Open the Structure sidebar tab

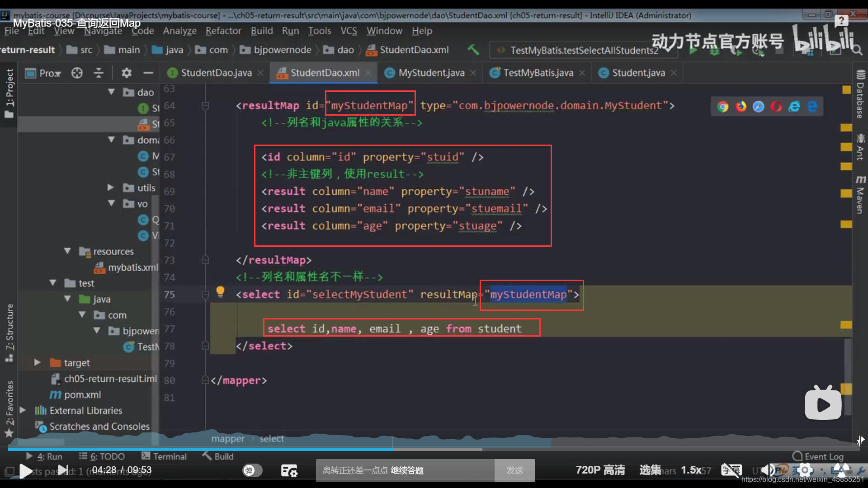pos(9,333)
